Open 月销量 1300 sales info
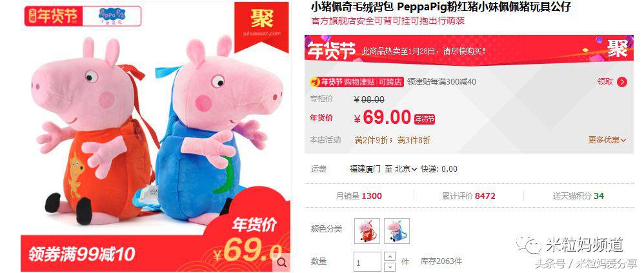The image size is (644, 273). (359, 196)
